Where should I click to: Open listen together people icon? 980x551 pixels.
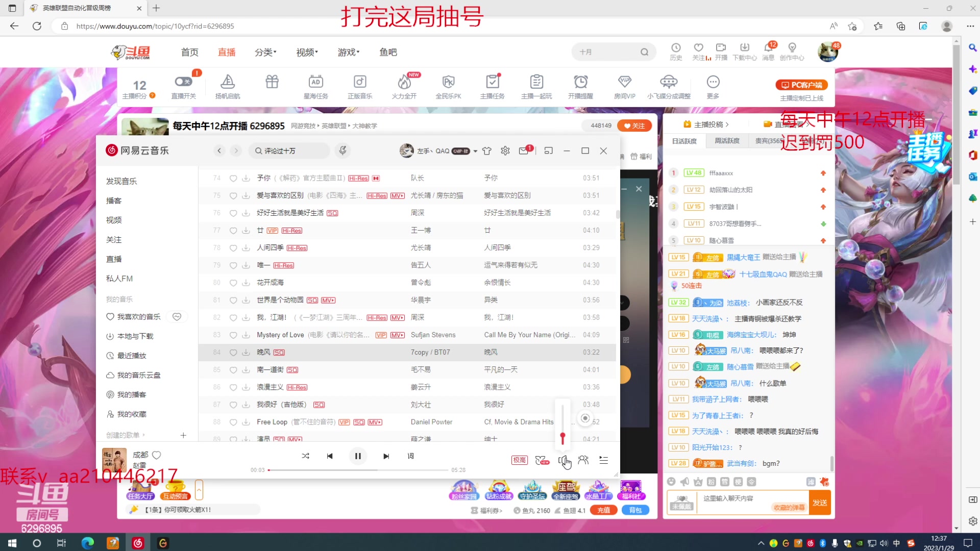point(583,460)
